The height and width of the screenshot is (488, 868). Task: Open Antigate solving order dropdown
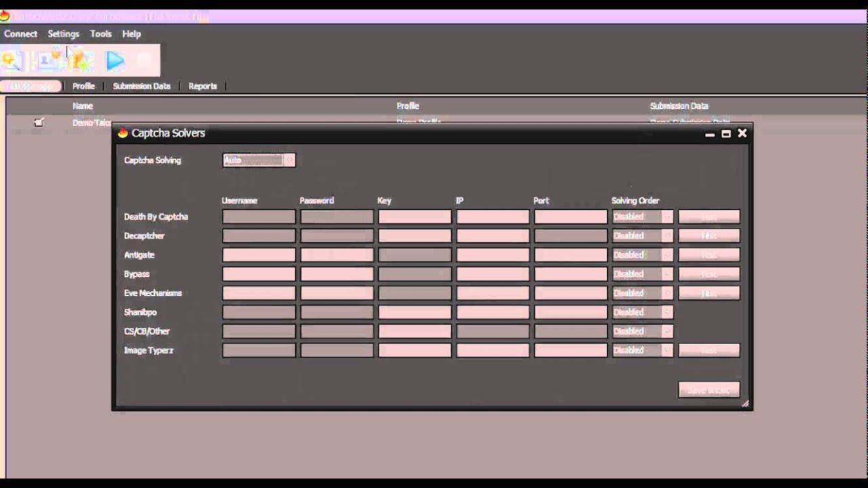(643, 255)
